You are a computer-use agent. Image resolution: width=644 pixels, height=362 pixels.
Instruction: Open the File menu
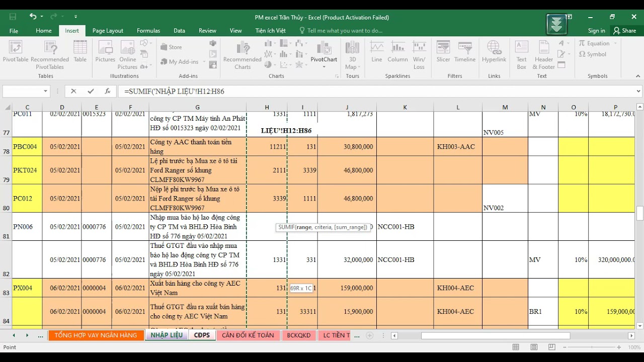(x=14, y=31)
